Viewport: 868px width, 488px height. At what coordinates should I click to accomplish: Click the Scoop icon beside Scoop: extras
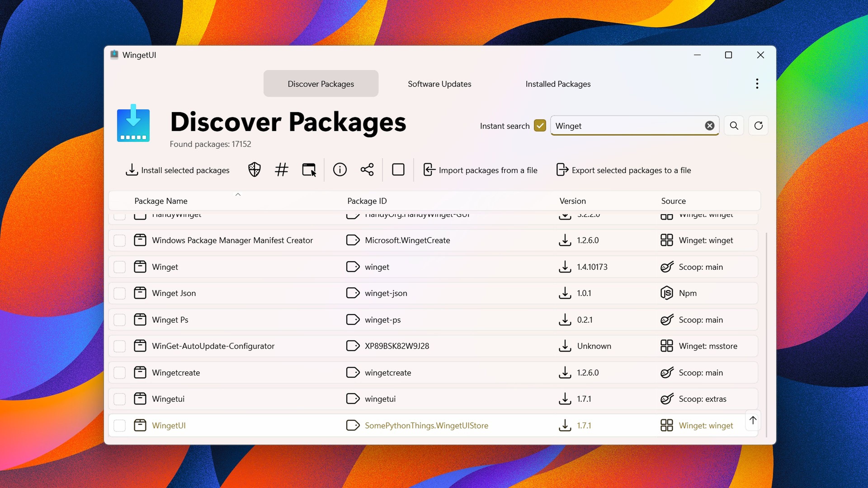pos(667,399)
